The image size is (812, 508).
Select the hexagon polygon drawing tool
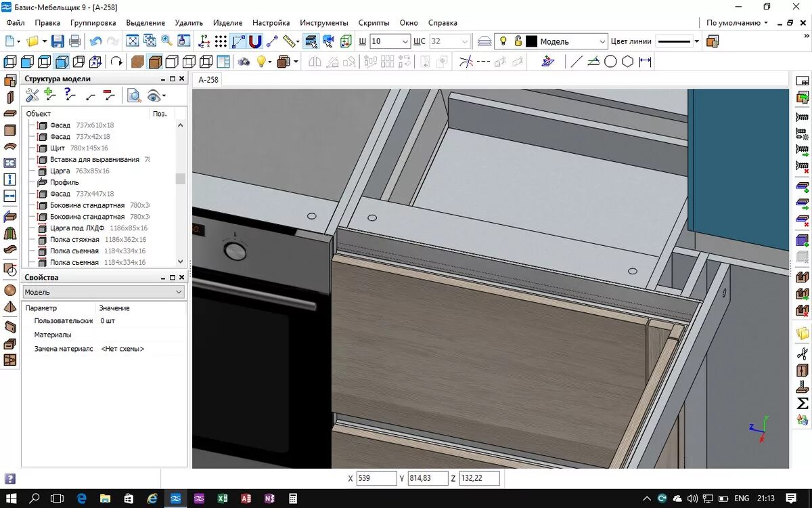click(x=627, y=62)
